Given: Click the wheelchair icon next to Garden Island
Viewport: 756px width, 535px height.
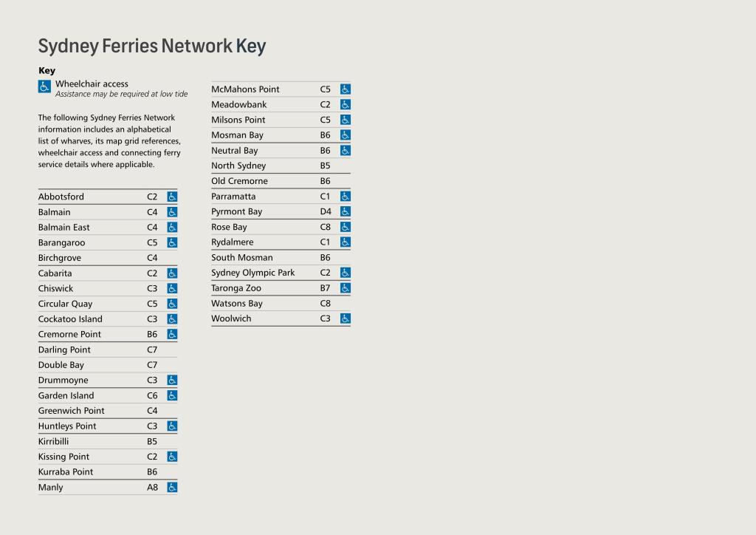Looking at the screenshot, I should pos(172,395).
